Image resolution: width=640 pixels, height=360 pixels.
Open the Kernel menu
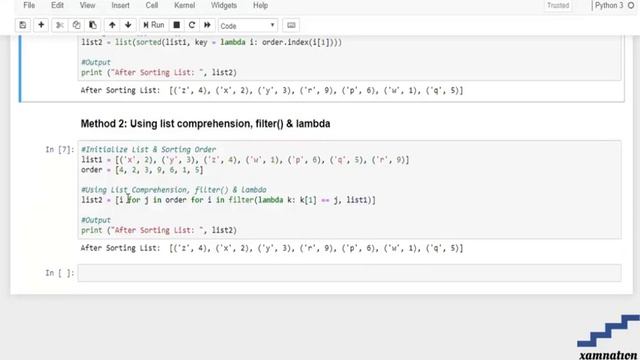point(184,5)
